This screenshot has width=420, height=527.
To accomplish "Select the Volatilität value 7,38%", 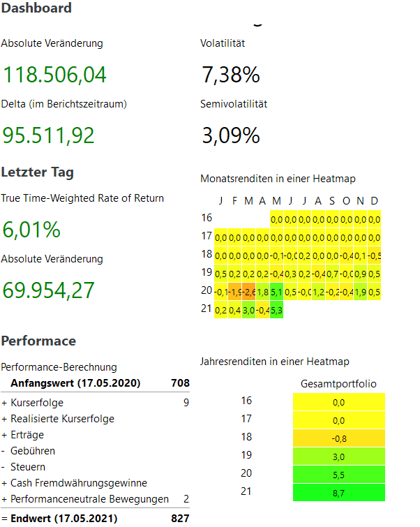I will 230,75.
